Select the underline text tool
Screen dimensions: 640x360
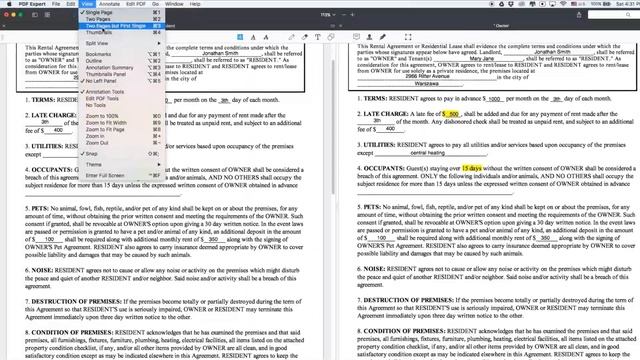pos(253,37)
